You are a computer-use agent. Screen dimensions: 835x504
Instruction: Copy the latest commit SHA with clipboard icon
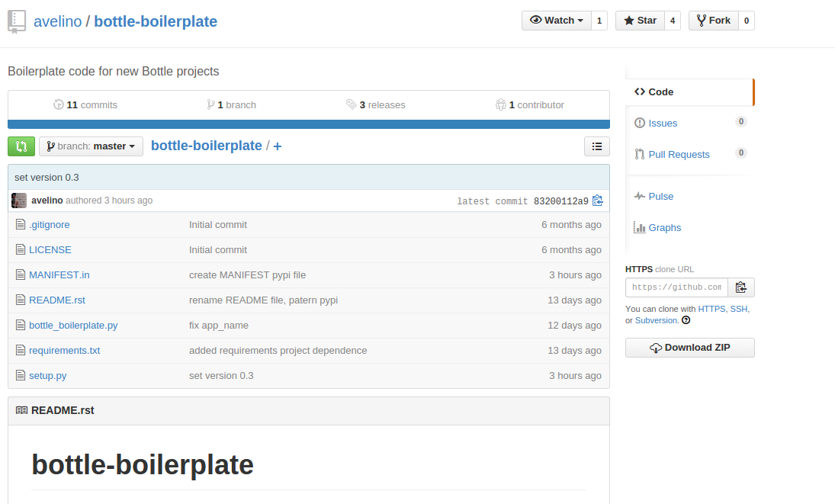(x=598, y=201)
